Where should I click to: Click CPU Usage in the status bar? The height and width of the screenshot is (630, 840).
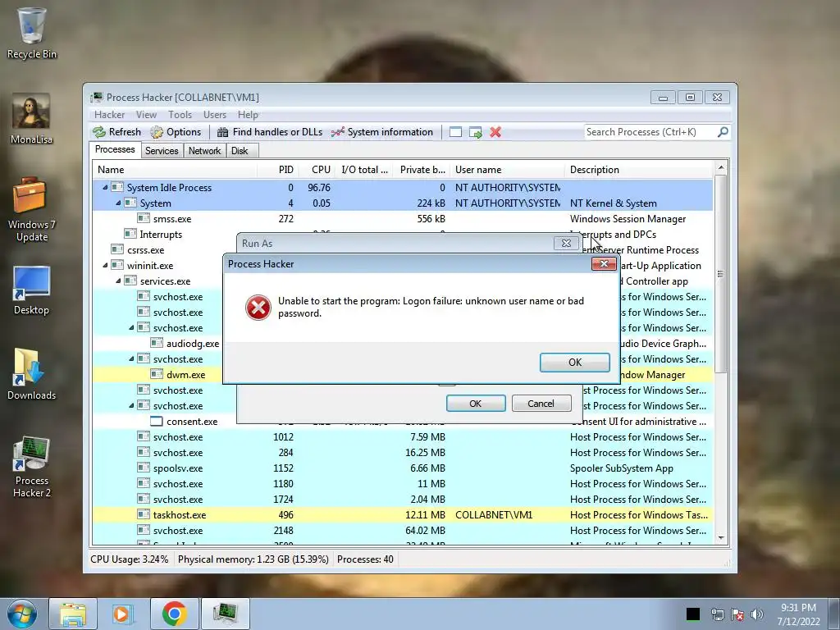129,559
